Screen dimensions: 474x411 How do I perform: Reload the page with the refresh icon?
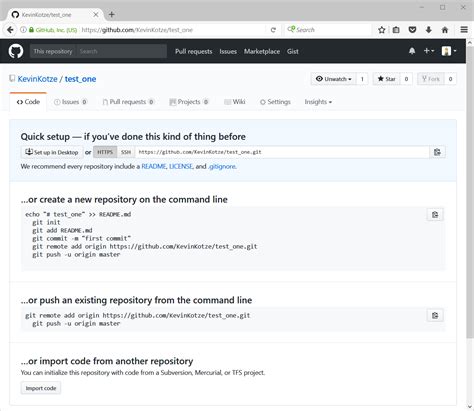273,30
